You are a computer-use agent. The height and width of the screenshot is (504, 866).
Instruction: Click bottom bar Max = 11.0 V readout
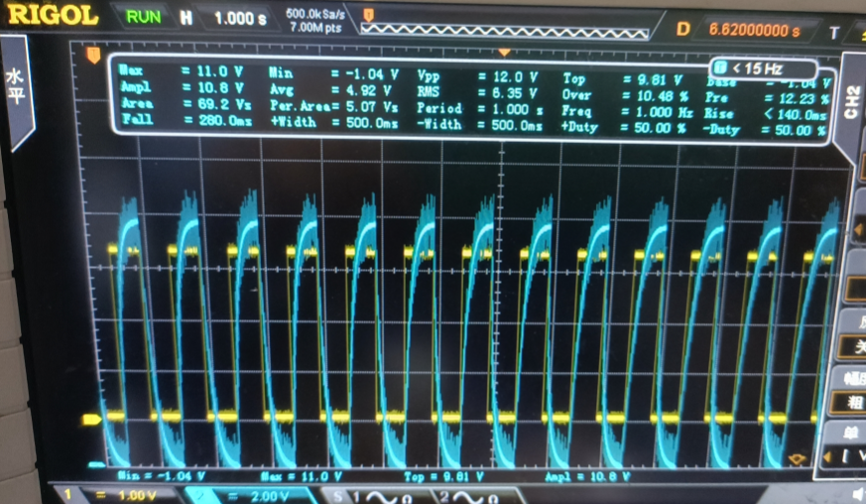(x=301, y=476)
